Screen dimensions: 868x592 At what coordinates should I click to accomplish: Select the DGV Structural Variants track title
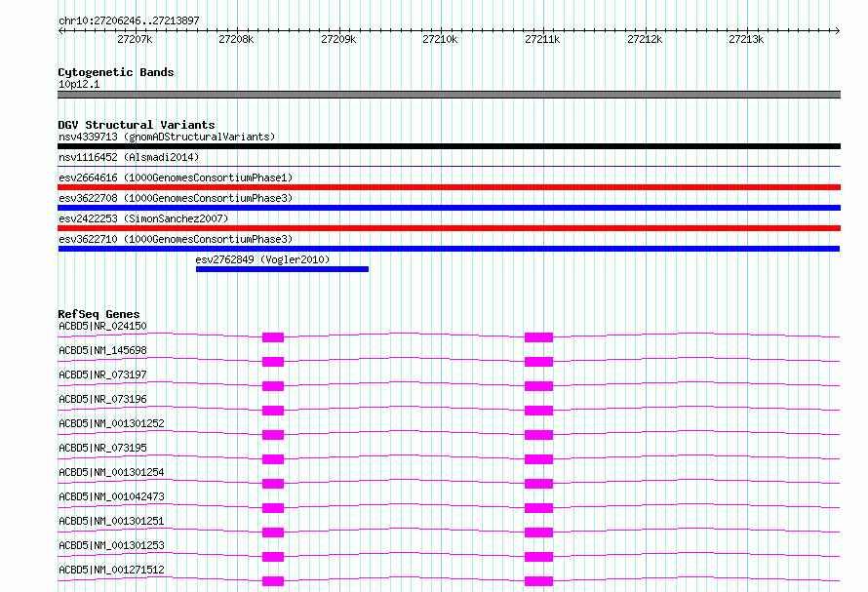[x=137, y=125]
